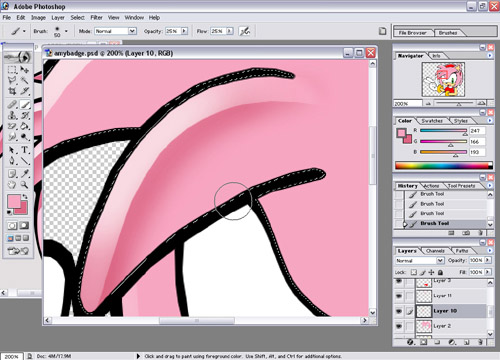Screen dimensions: 500x360
Task: Select the Brush tool in toolbox
Action: [25, 105]
